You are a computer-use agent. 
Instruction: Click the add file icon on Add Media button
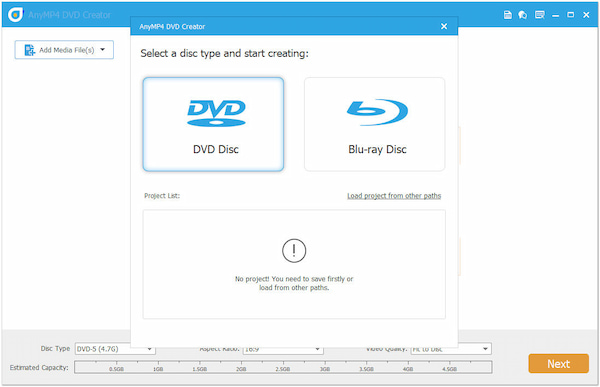[30, 50]
